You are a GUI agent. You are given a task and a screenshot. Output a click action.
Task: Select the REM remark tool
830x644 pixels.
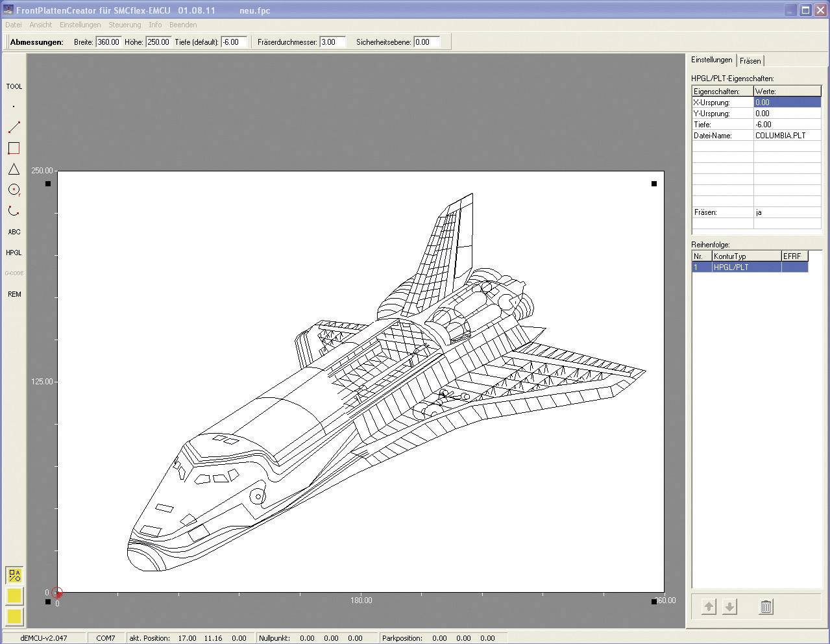point(14,294)
